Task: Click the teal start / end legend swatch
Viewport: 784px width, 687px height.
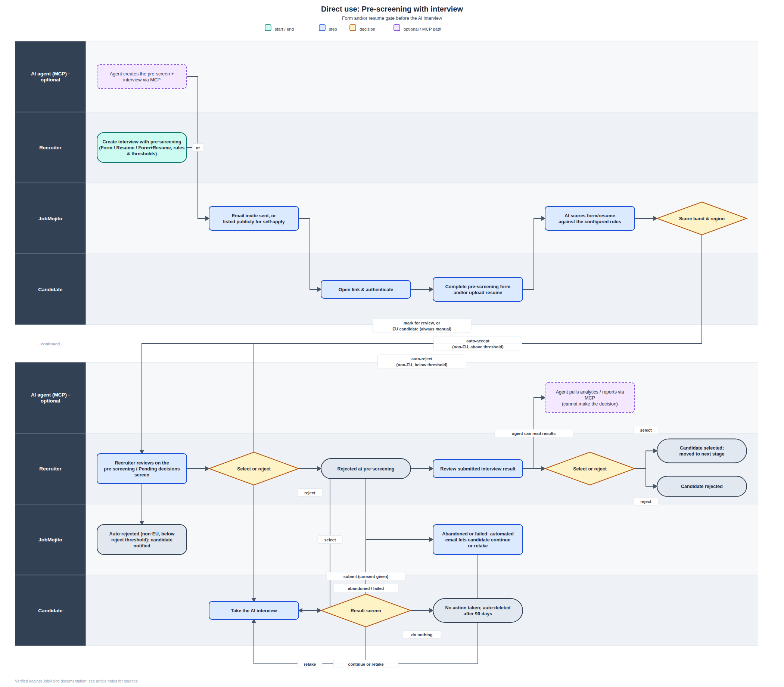Action: 268,28
